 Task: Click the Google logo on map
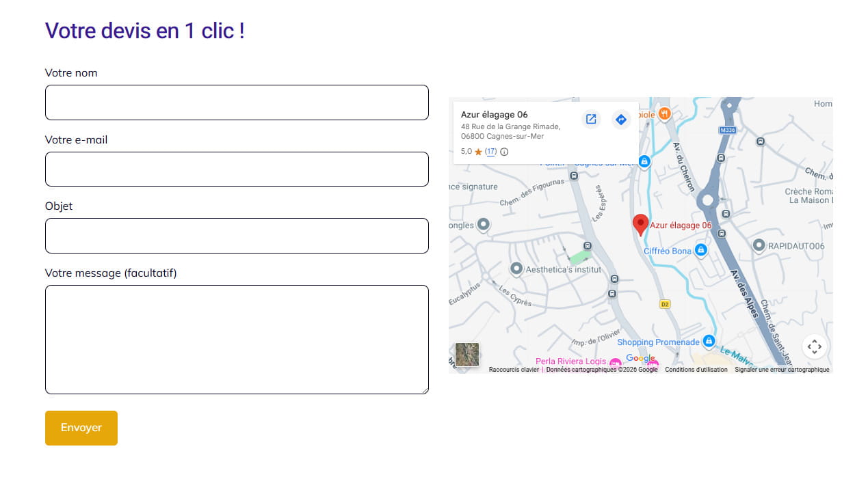[x=641, y=359]
